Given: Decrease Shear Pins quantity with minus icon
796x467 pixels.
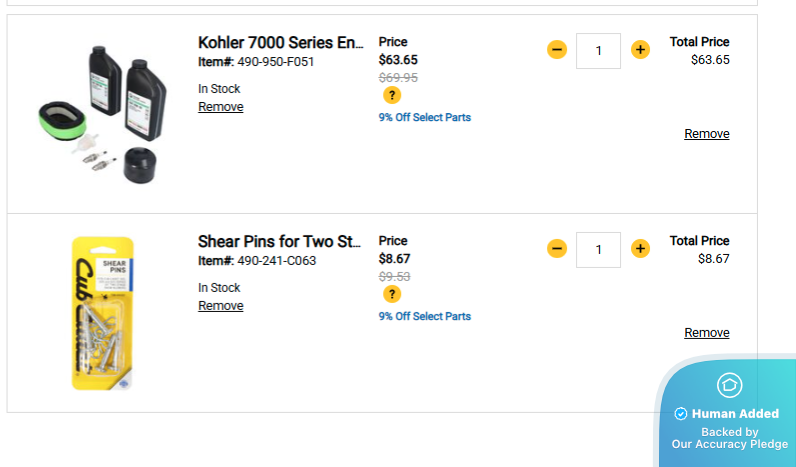Looking at the screenshot, I should tap(557, 248).
